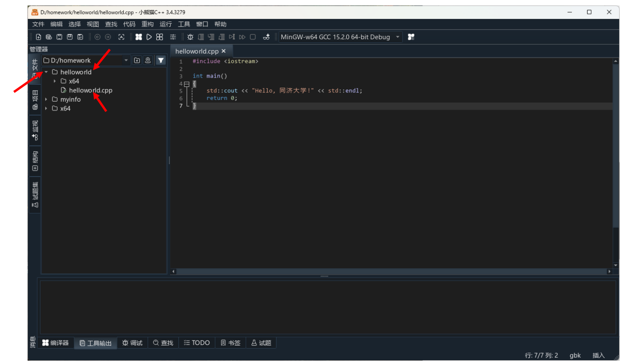Expand the myinfo folder

tap(46, 100)
